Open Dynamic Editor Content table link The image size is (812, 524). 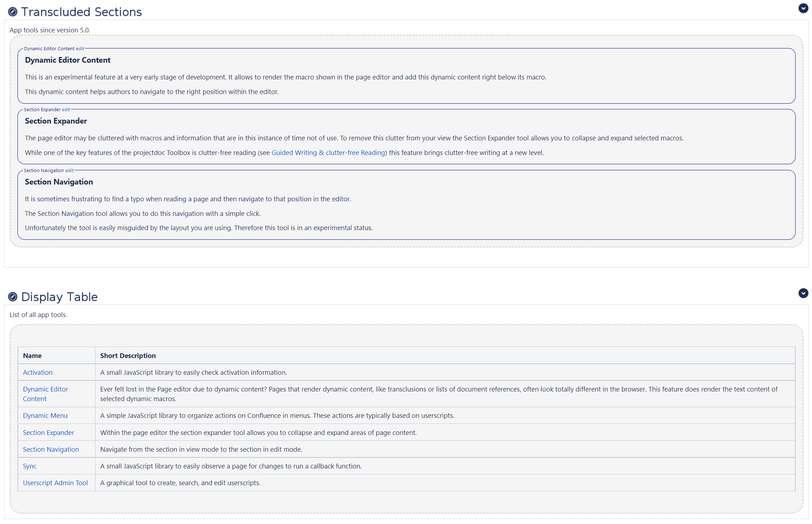[45, 389]
